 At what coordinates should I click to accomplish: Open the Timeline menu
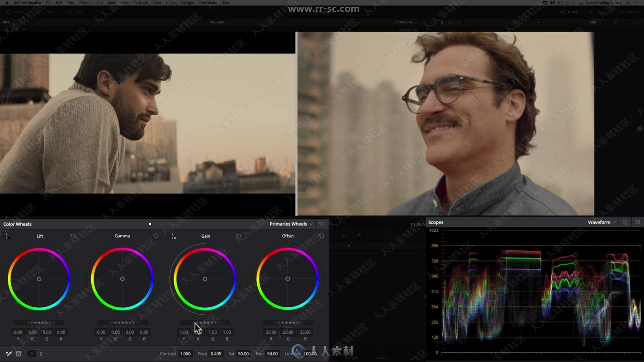pyautogui.click(x=86, y=3)
